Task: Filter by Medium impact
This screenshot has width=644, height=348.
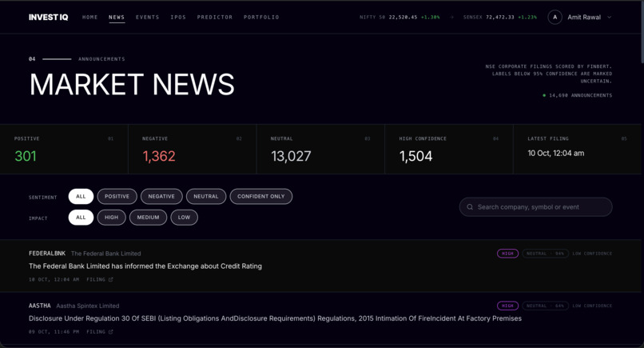Action: [x=149, y=217]
